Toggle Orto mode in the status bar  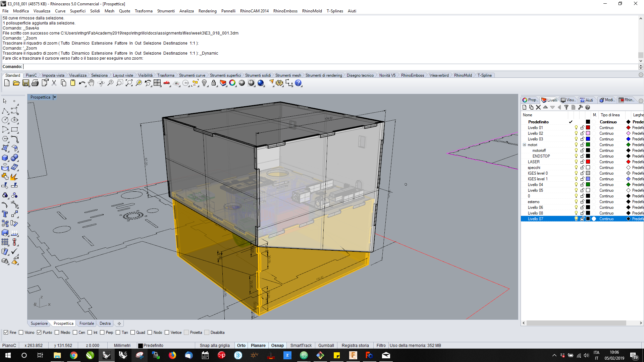pos(241,345)
